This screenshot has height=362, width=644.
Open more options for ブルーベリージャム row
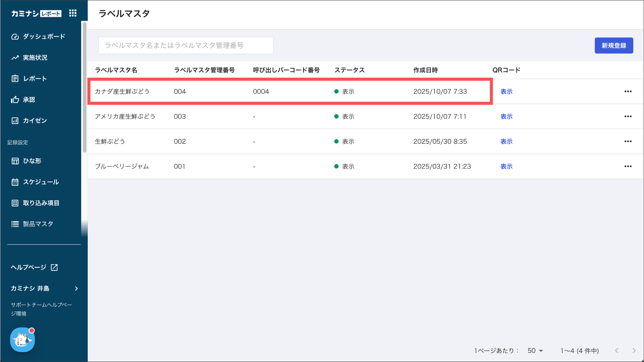pyautogui.click(x=628, y=166)
